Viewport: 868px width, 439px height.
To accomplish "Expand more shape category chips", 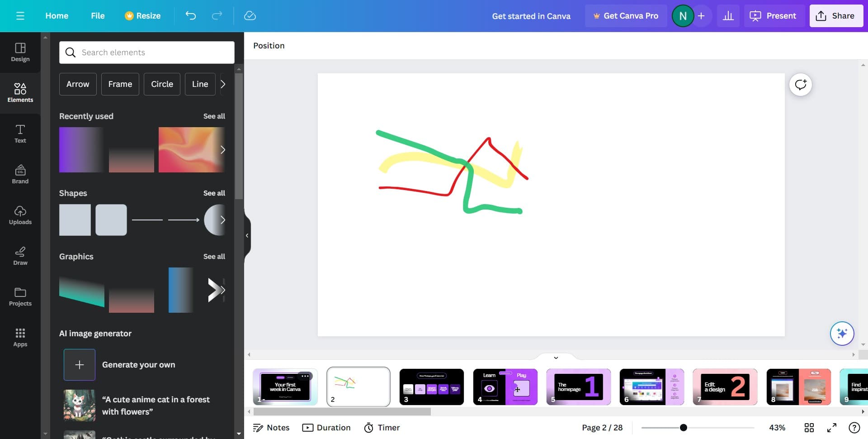I will (x=222, y=84).
